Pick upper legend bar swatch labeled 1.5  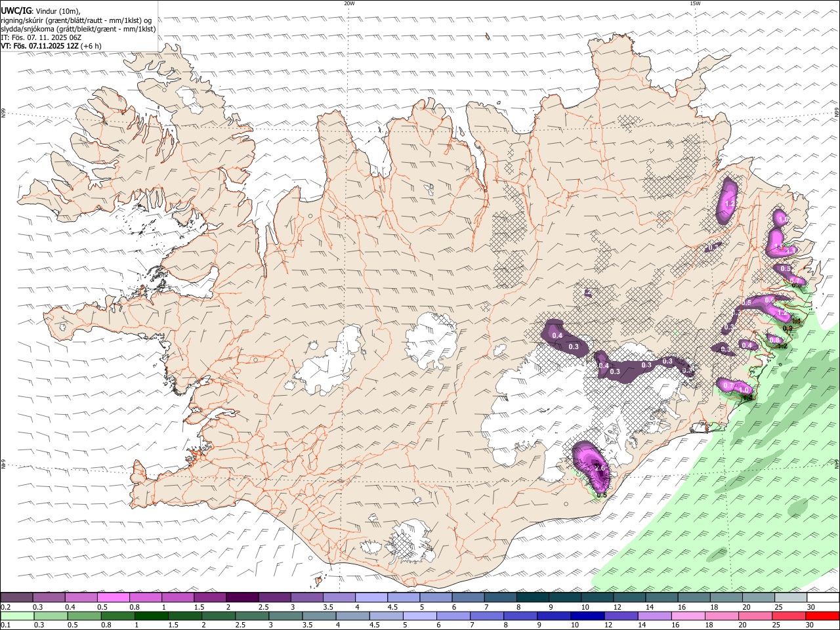click(x=210, y=597)
